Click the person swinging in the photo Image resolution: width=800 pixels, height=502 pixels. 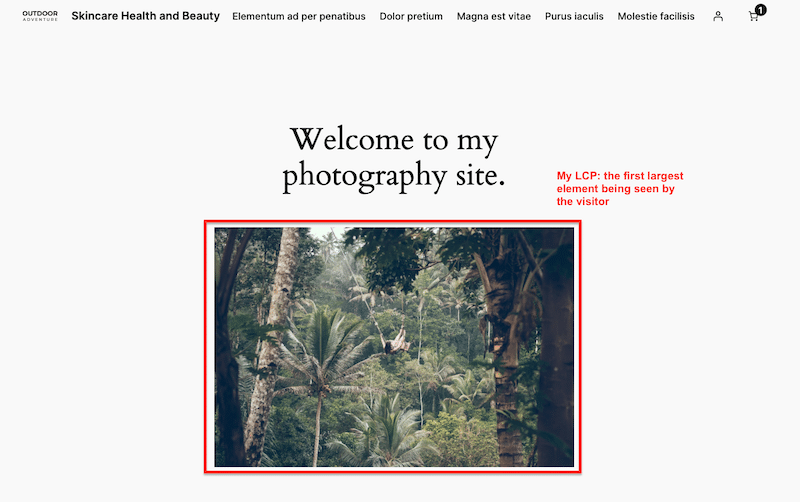pyautogui.click(x=395, y=342)
